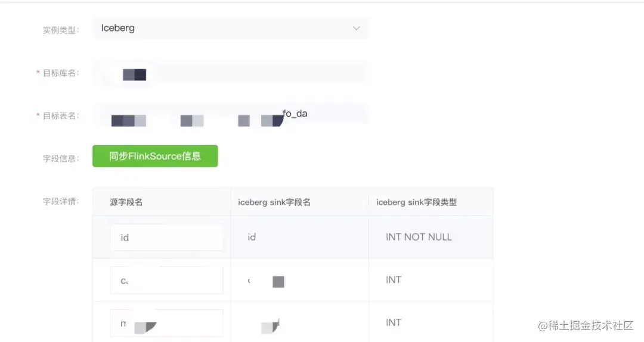Edit the second row source field input
This screenshot has height=342, width=644.
[166, 280]
